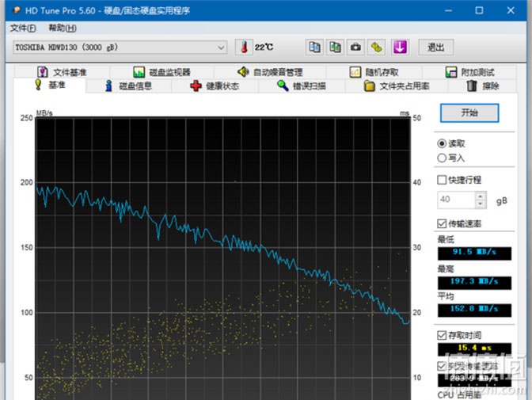Click the short stroke 40 gB field
Viewport: 532px width, 400px height.
pyautogui.click(x=456, y=200)
